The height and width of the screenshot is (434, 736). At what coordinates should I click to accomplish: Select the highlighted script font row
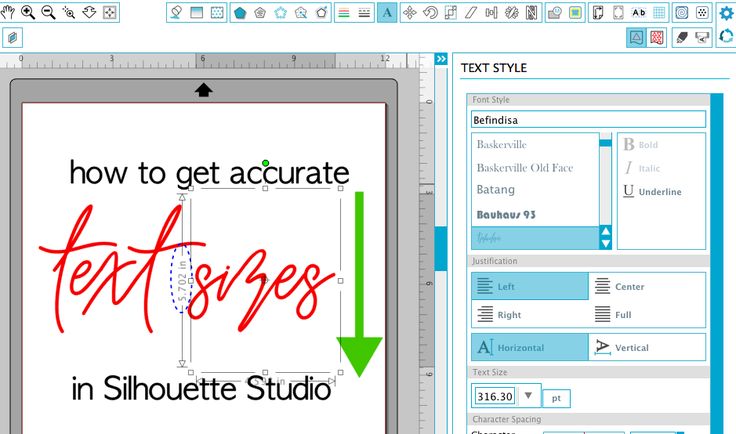tap(535, 238)
